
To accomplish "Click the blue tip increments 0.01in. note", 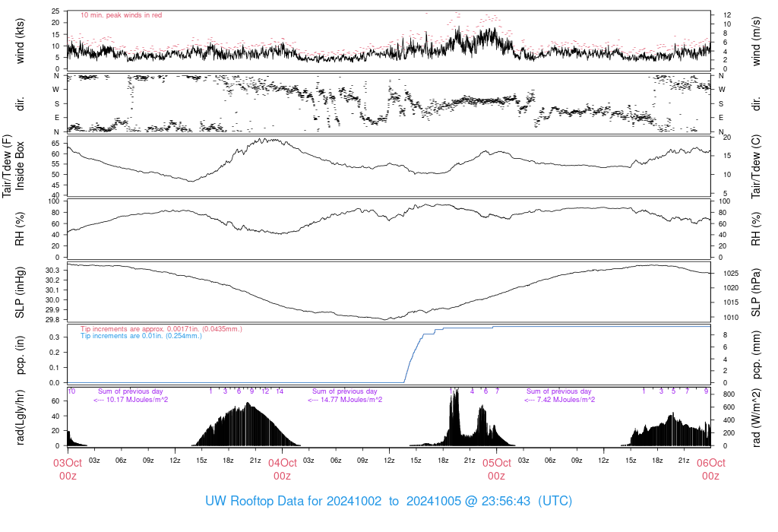I will pos(141,336).
